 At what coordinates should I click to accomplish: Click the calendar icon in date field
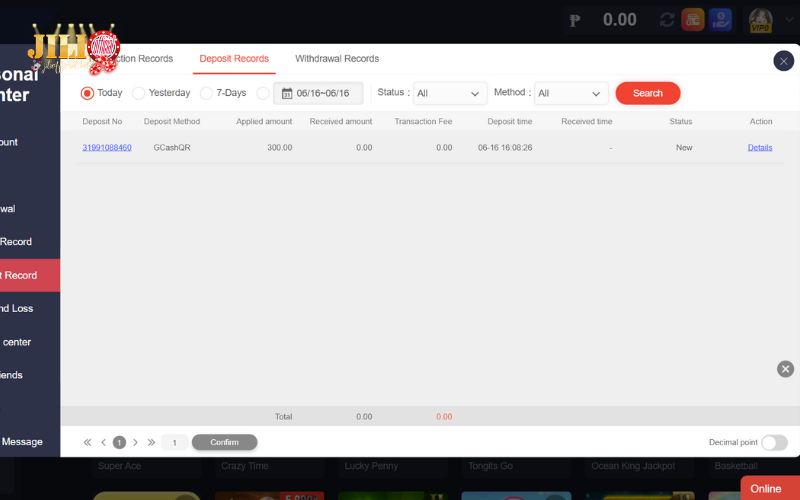pos(287,93)
